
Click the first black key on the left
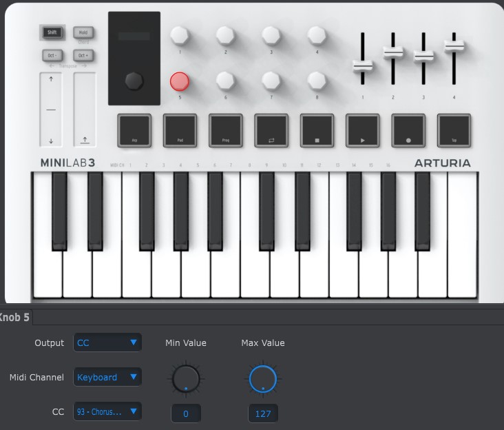point(59,211)
